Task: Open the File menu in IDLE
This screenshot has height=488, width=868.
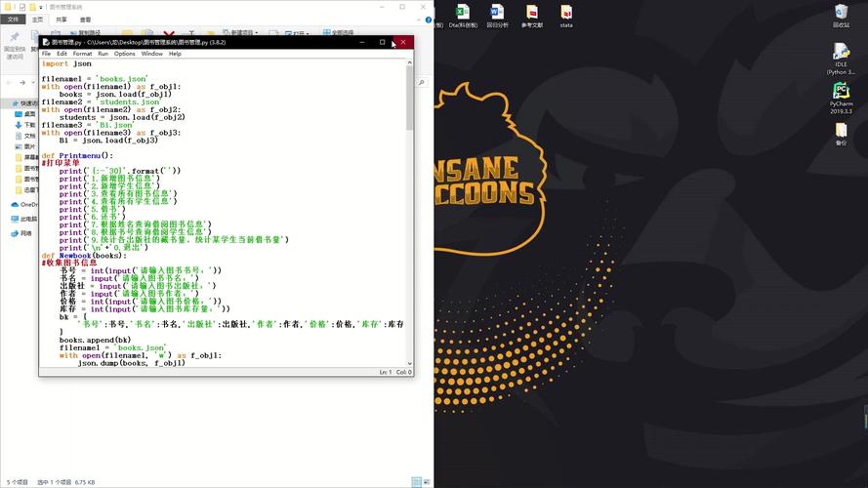Action: coord(46,54)
